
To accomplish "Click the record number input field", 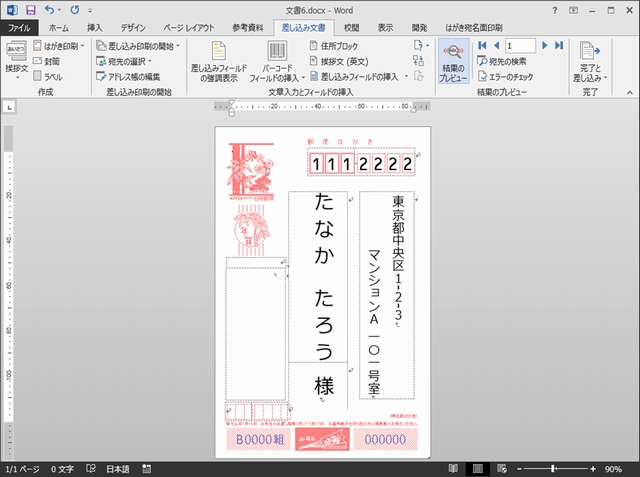I will coord(520,45).
